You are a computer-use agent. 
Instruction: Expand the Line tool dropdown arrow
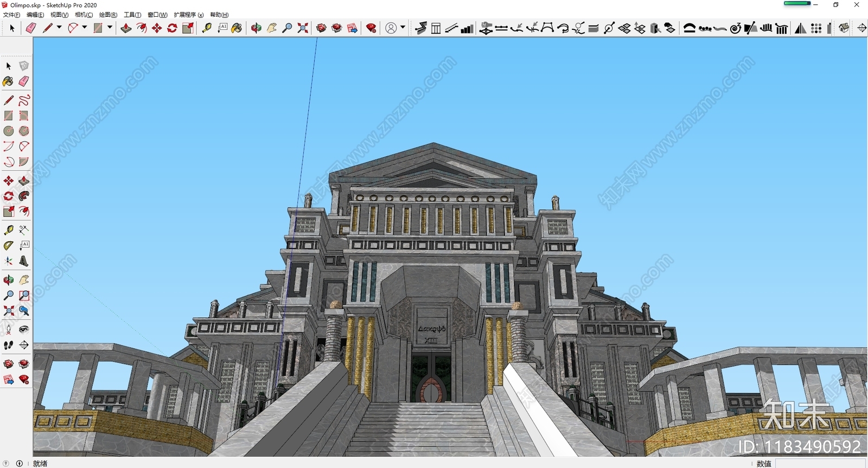coord(59,28)
